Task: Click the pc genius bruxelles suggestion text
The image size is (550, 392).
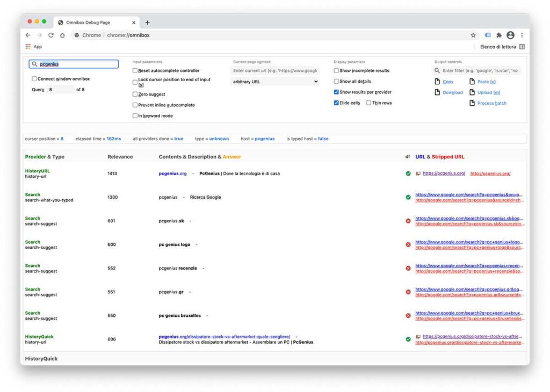Action: point(179,316)
